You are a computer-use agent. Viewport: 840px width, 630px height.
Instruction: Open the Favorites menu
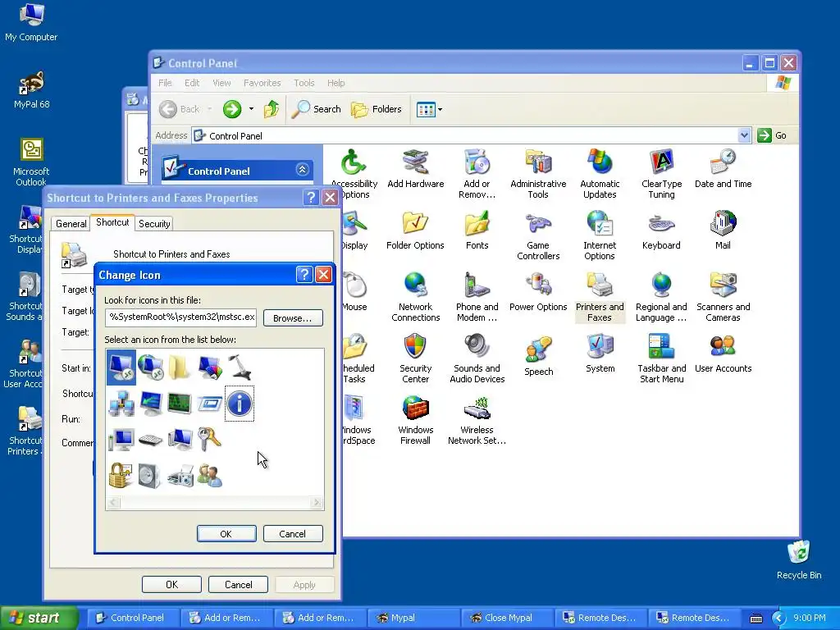(x=262, y=83)
